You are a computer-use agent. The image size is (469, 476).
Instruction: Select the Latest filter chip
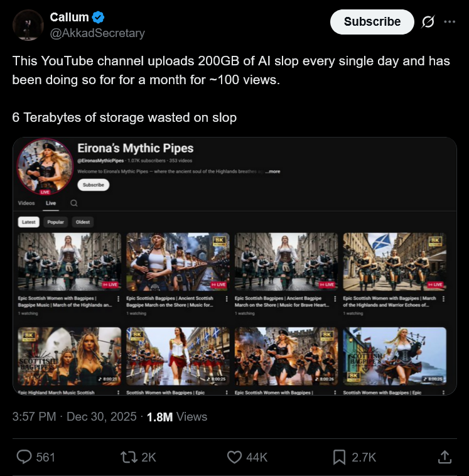pos(28,222)
